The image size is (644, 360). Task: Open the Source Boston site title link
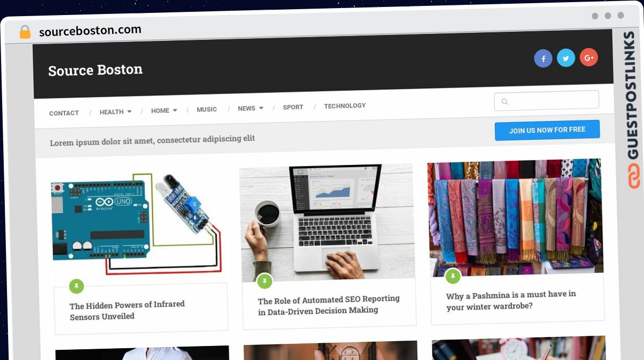click(96, 70)
